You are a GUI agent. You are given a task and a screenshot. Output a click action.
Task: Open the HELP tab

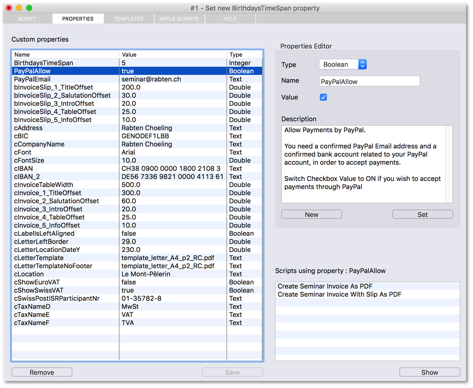(x=230, y=19)
